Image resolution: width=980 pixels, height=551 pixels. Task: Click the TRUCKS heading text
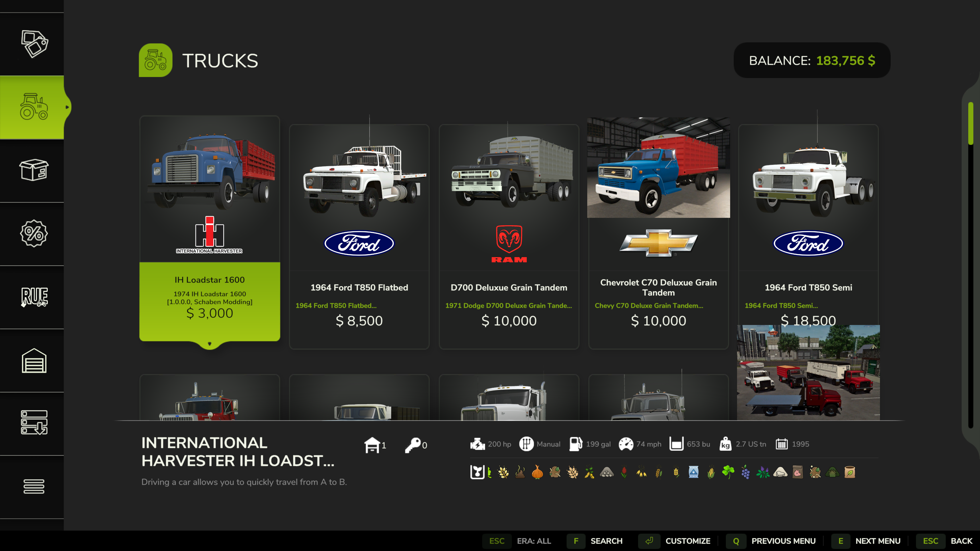click(x=220, y=60)
